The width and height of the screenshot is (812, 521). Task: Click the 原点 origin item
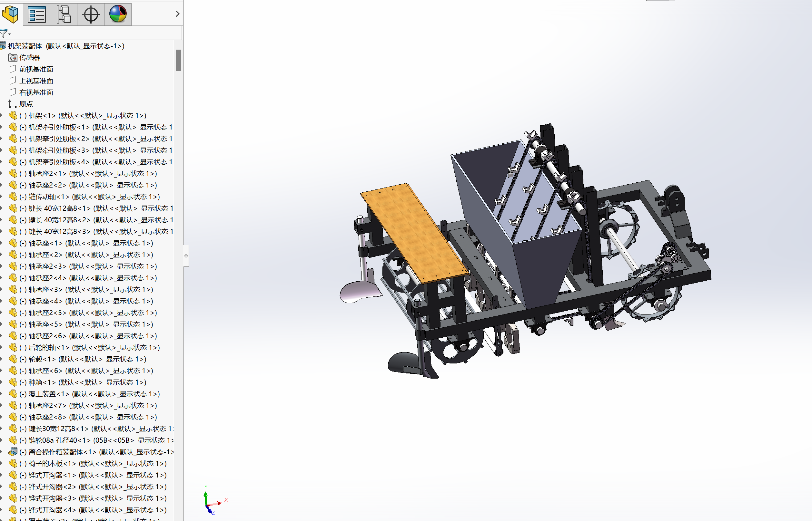coord(26,104)
